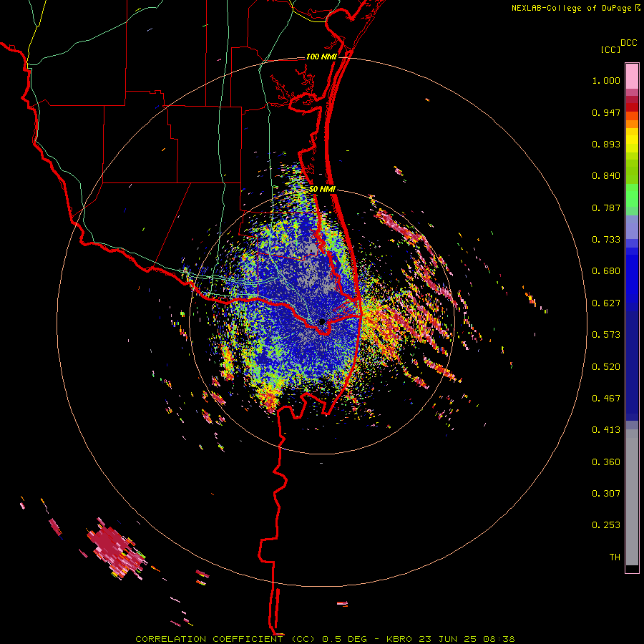Click the light green segment of the color bar

click(632, 195)
